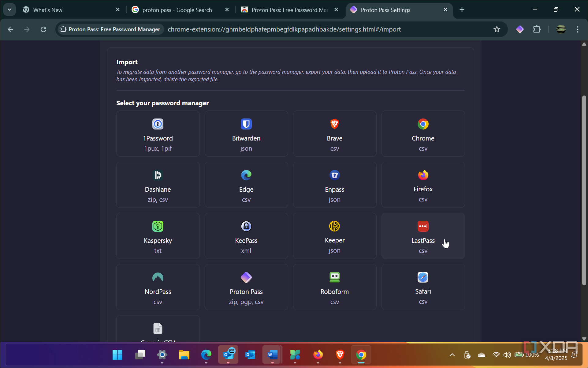Bookmark this page with the star icon
The height and width of the screenshot is (368, 588).
pyautogui.click(x=497, y=29)
